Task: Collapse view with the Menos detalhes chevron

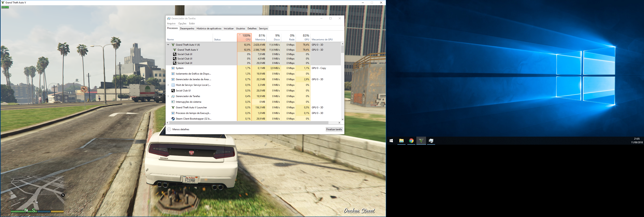Action: pos(169,129)
